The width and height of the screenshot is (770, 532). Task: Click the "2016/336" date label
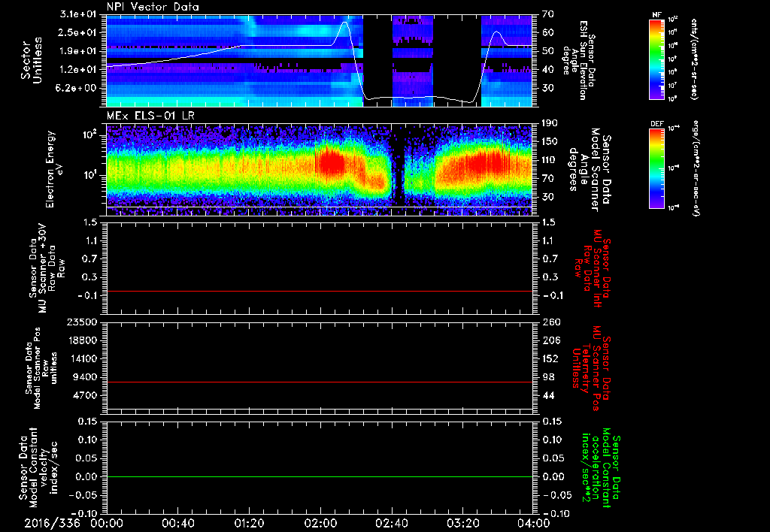[52, 523]
